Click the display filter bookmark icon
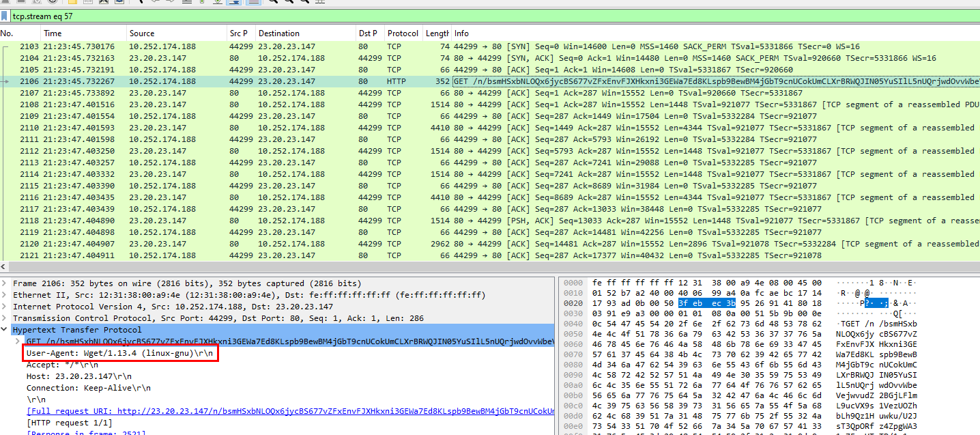Viewport: 980px width, 435px height. click(5, 15)
